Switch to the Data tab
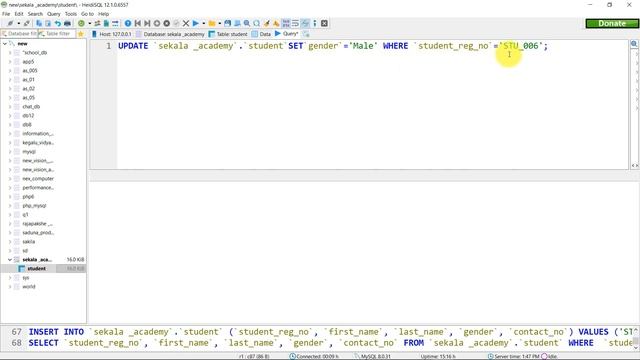 coord(261,34)
